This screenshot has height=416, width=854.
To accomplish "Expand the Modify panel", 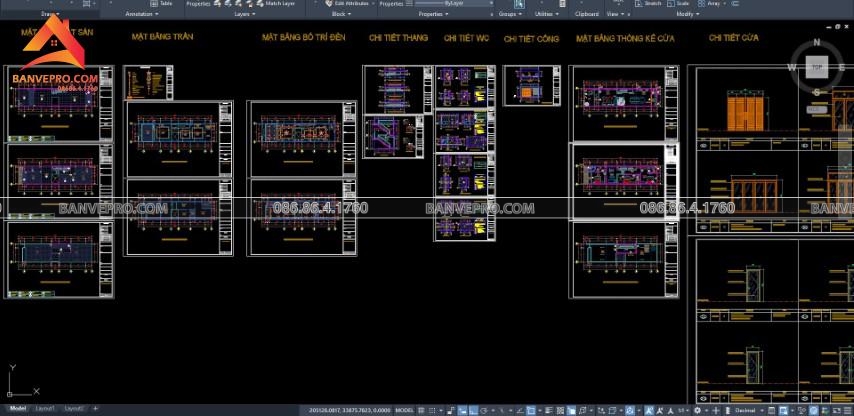I will click(687, 14).
